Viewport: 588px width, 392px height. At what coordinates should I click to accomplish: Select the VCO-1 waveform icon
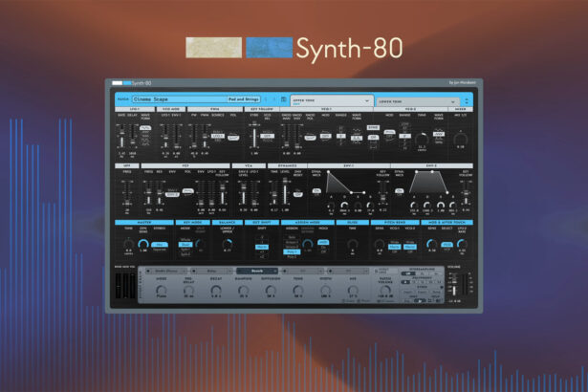click(357, 138)
